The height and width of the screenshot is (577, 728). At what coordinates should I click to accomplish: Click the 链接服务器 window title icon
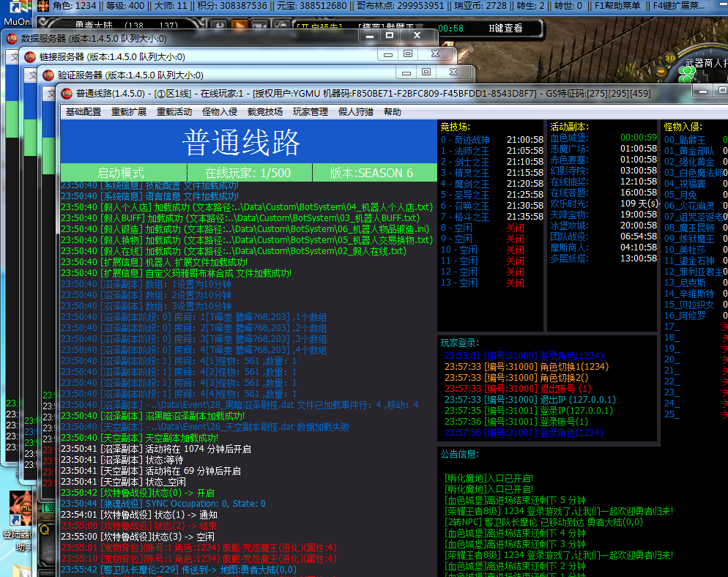30,56
